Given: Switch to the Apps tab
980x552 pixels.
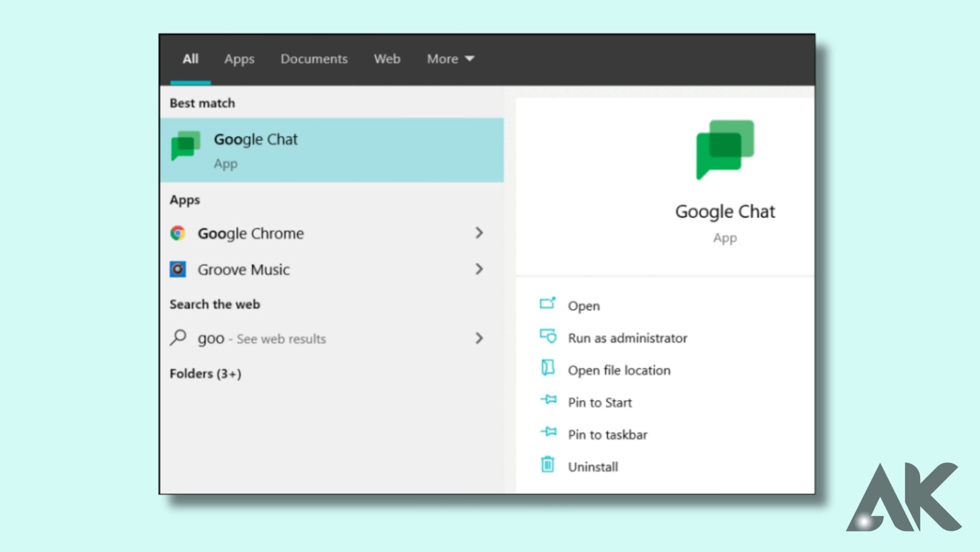Looking at the screenshot, I should click(x=239, y=59).
